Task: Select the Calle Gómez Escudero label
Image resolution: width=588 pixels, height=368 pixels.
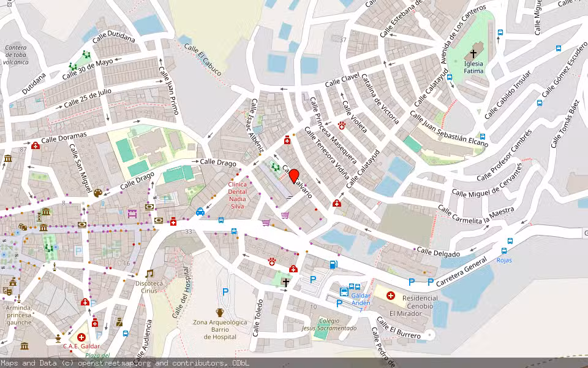Action: click(563, 70)
